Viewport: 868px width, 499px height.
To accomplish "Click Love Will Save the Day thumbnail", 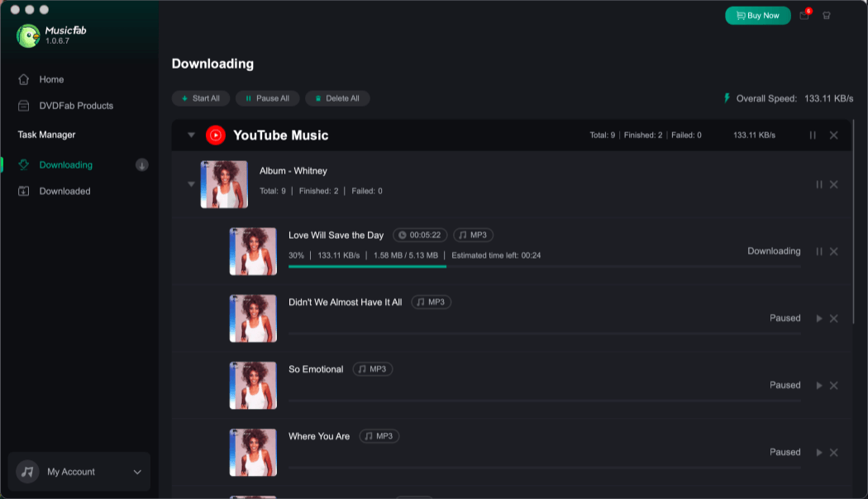I will click(x=253, y=252).
